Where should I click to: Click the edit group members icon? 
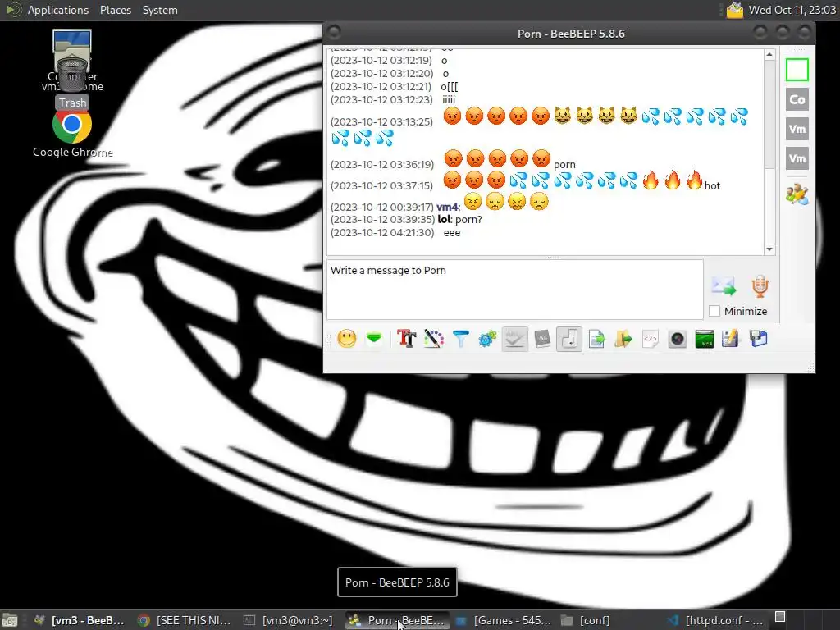click(x=797, y=194)
